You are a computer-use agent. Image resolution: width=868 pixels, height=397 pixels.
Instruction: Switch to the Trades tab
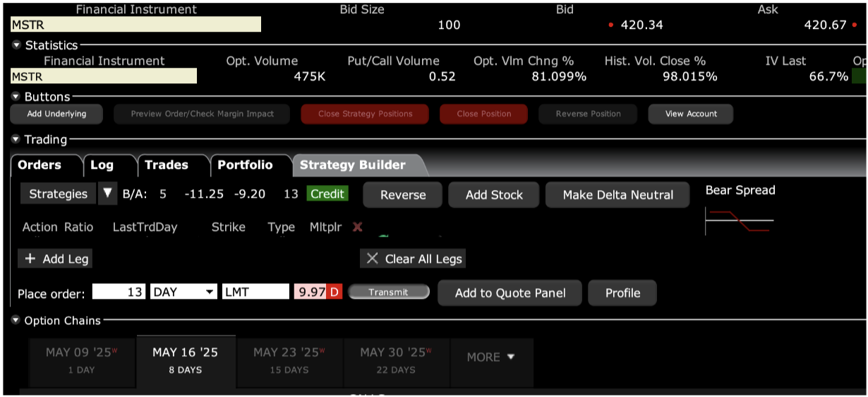tap(167, 165)
